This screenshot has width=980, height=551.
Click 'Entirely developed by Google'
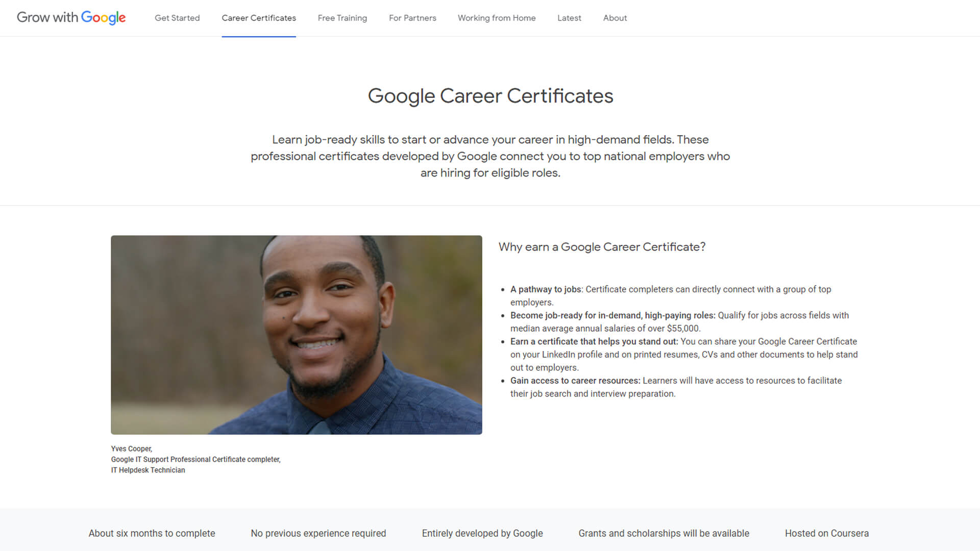(482, 533)
